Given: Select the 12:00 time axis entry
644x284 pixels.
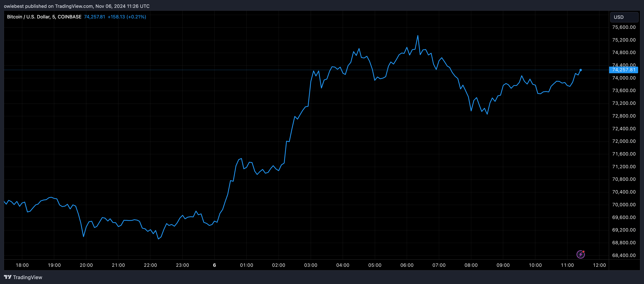Looking at the screenshot, I should 599,265.
